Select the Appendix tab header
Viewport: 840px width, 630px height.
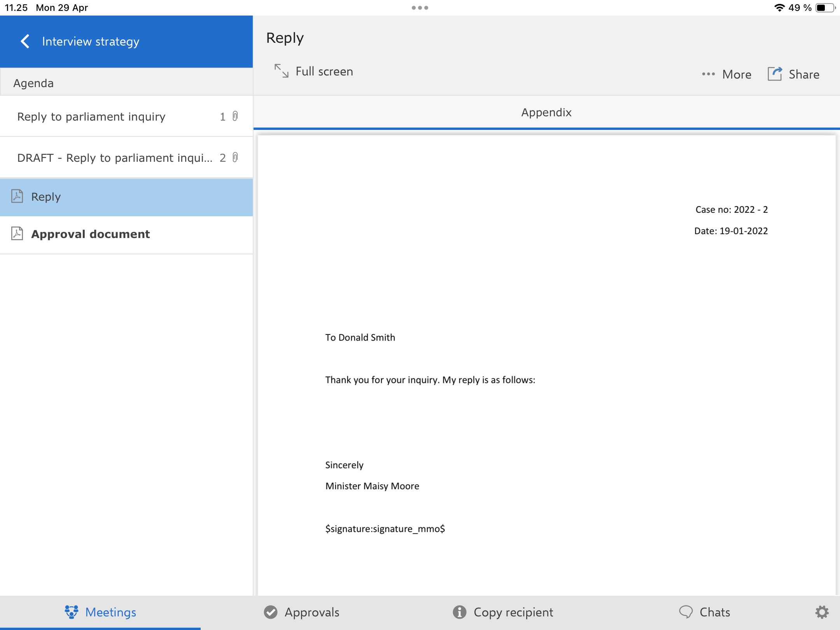click(x=546, y=112)
